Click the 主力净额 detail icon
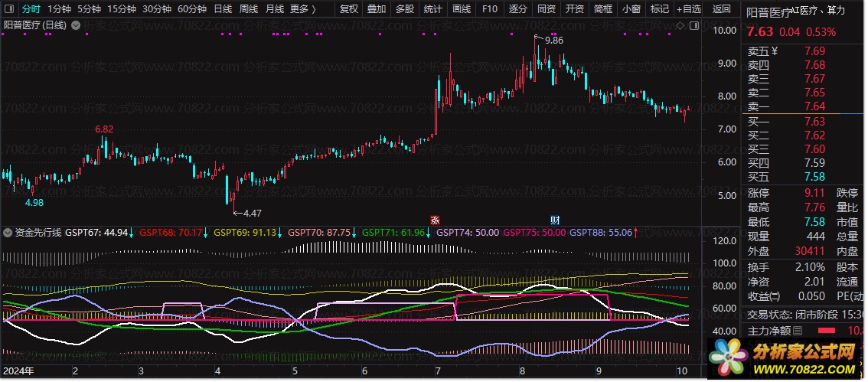The width and height of the screenshot is (868, 382). tap(798, 331)
